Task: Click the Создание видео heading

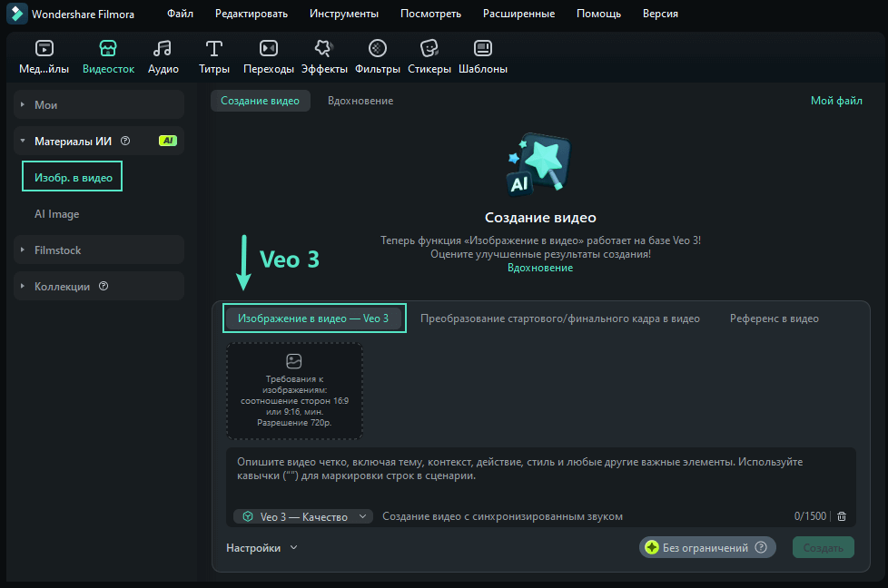Action: point(540,217)
